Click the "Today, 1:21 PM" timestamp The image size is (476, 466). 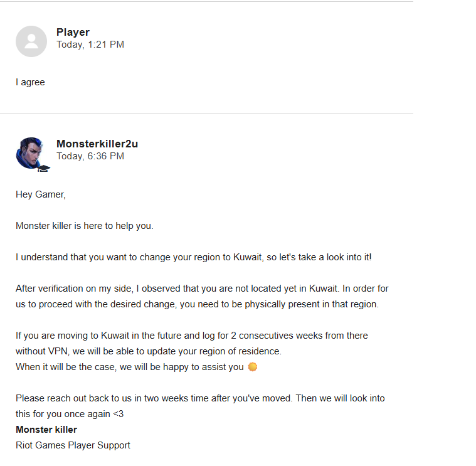tap(90, 45)
